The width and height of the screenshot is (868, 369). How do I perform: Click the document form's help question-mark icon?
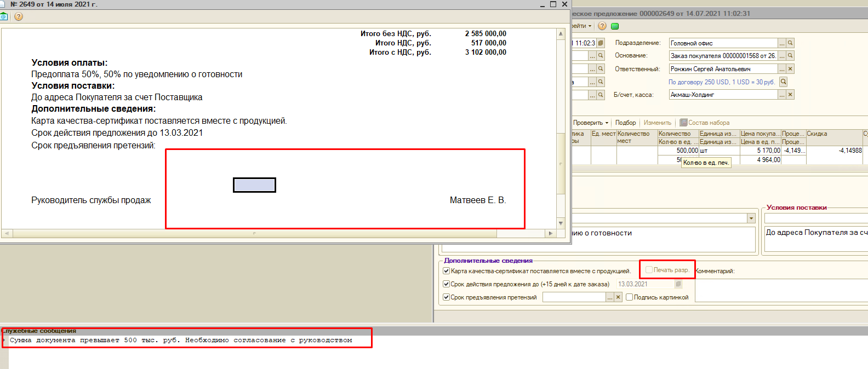602,26
